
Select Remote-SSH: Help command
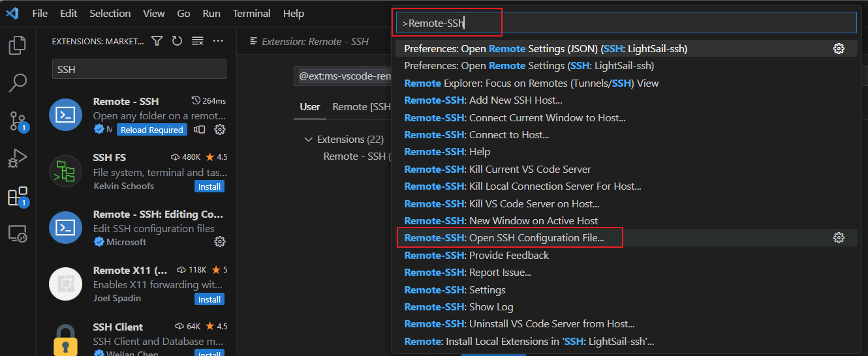pos(626,152)
